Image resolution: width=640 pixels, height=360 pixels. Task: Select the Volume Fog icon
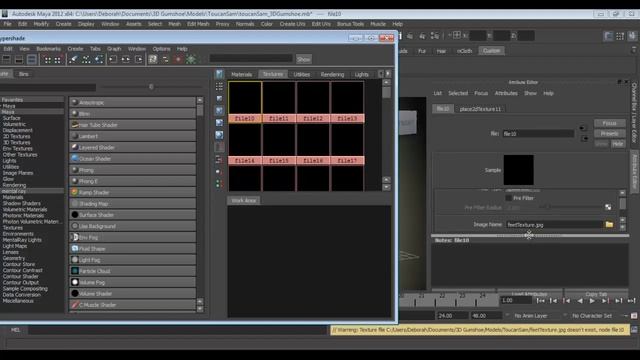tap(75, 282)
